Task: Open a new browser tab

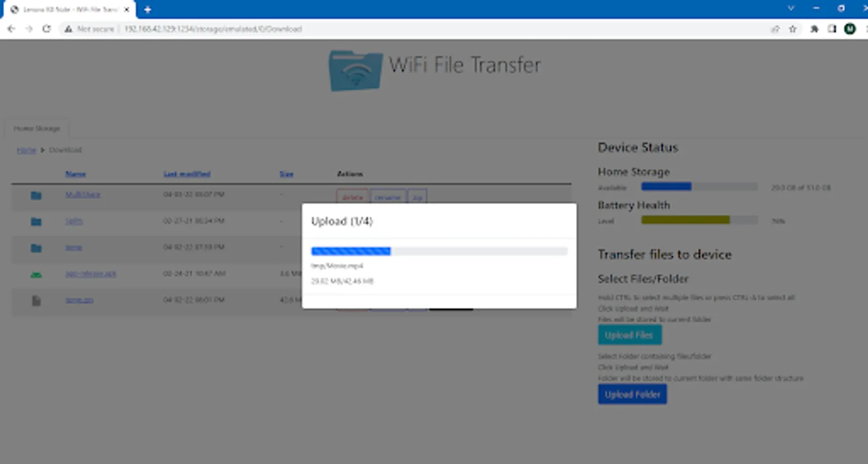Action: tap(148, 9)
